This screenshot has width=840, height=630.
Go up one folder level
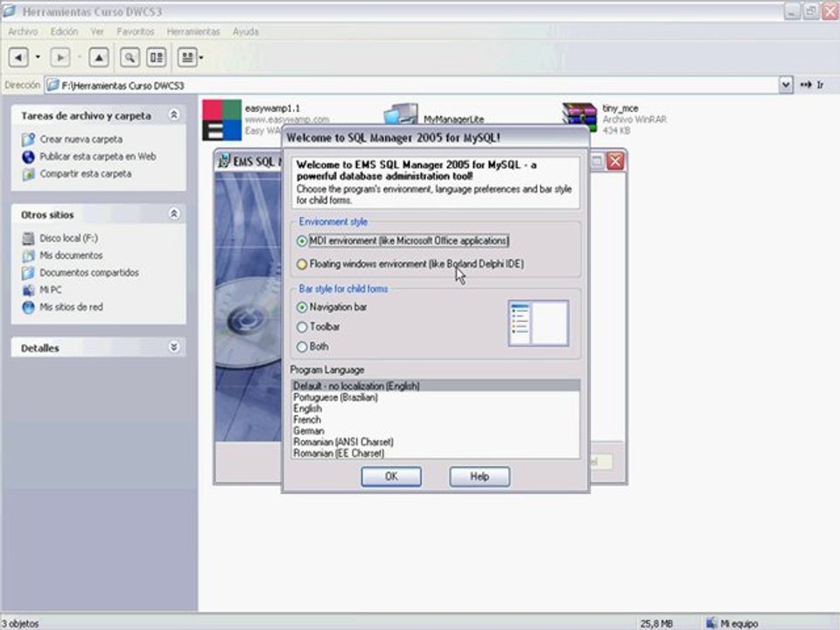99,58
